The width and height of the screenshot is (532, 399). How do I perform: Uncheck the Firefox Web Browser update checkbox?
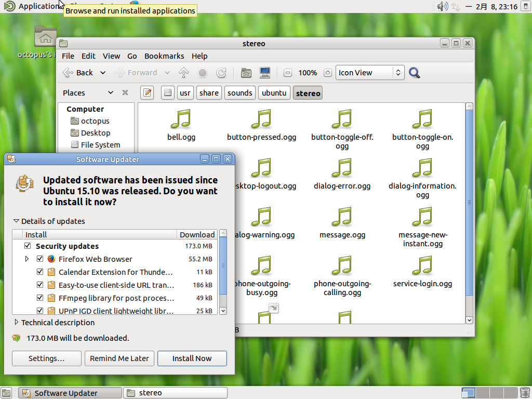click(x=39, y=259)
